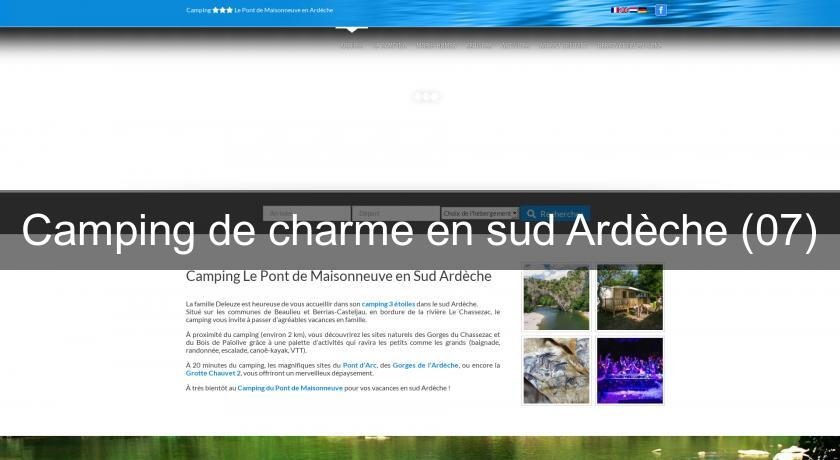Open the 'Pont d'Arc' link
Screen dimensions: 840x460
359,365
